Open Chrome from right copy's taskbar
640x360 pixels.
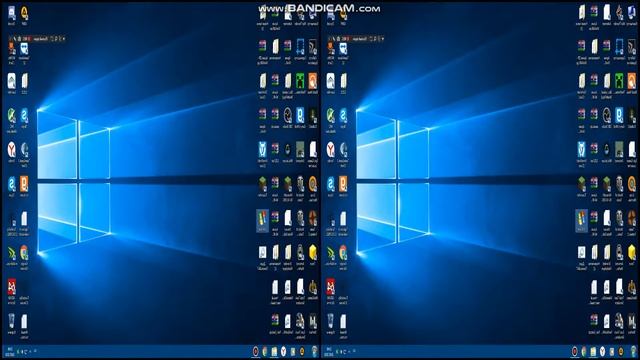coord(584,351)
